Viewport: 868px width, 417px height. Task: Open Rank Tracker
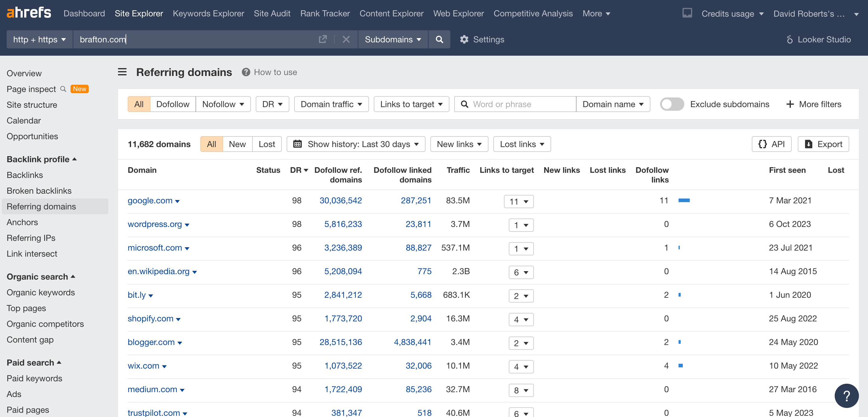click(x=325, y=14)
